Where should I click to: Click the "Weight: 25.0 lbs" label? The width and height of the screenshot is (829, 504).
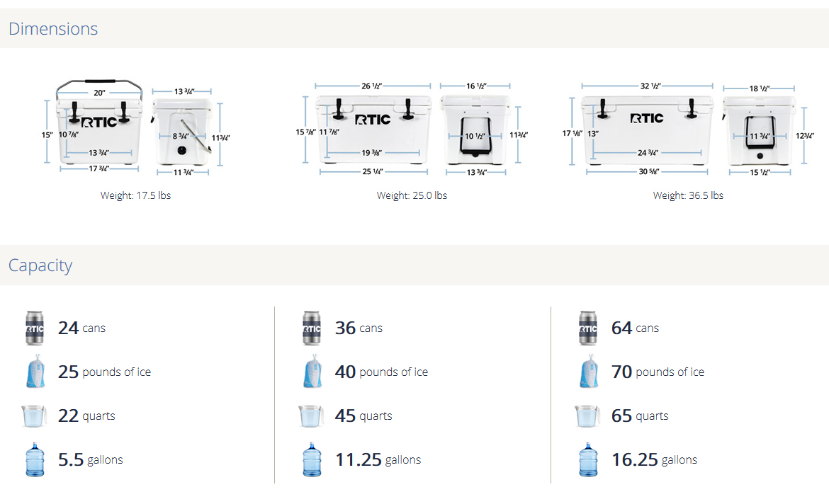coord(412,195)
